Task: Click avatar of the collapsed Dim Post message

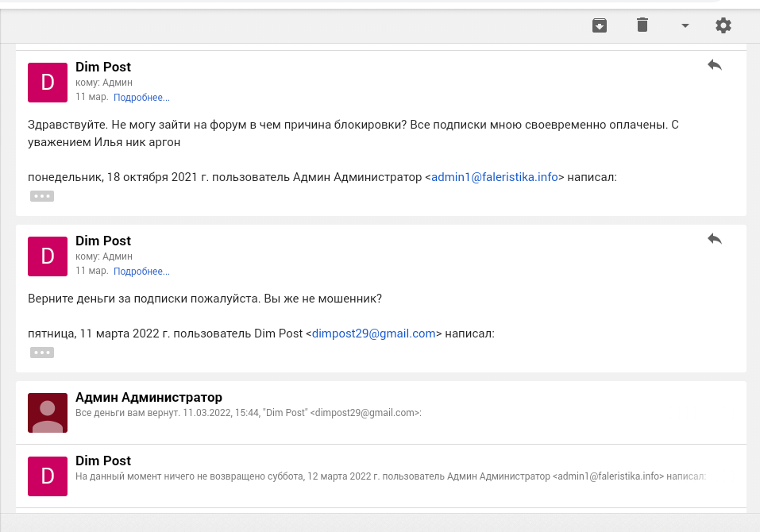Action: pos(48,476)
